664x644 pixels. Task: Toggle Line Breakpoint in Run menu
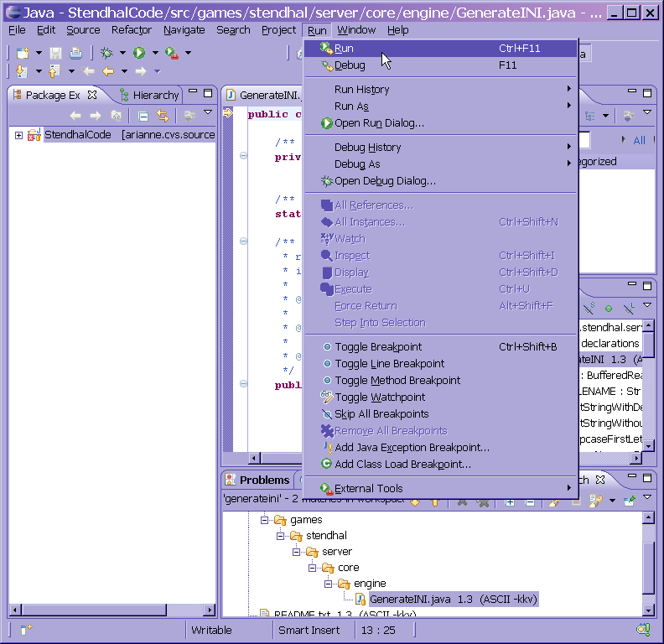click(390, 364)
